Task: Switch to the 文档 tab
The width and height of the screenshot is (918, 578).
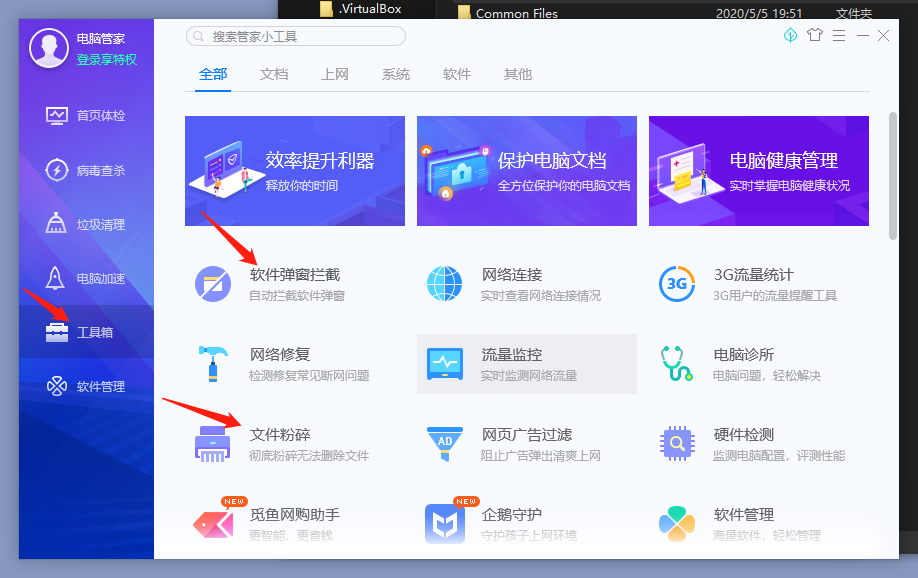Action: tap(274, 74)
